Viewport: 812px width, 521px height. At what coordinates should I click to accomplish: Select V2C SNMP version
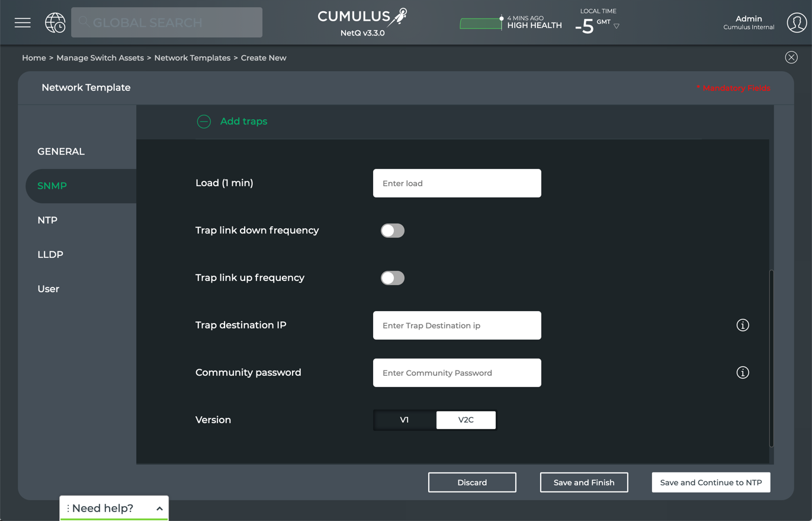[466, 420]
